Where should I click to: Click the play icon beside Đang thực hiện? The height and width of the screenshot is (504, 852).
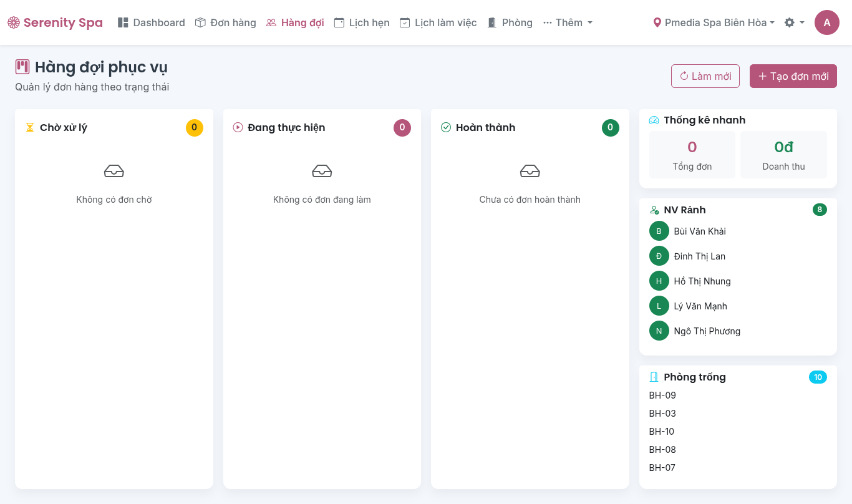(238, 127)
